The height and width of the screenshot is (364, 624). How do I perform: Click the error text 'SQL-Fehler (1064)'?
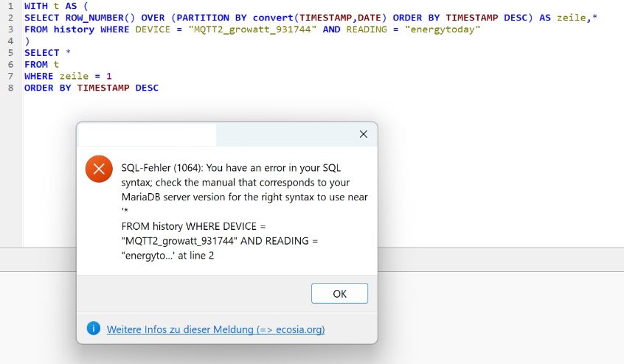[x=162, y=168]
